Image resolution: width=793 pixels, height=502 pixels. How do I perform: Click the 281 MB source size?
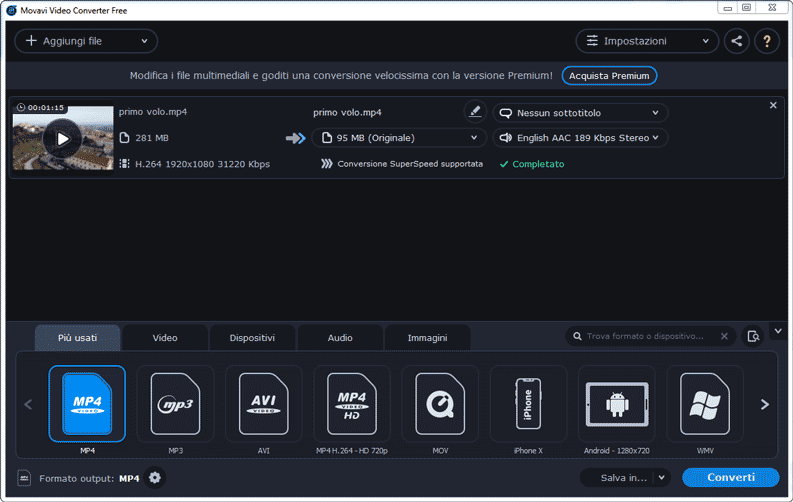[x=152, y=138]
